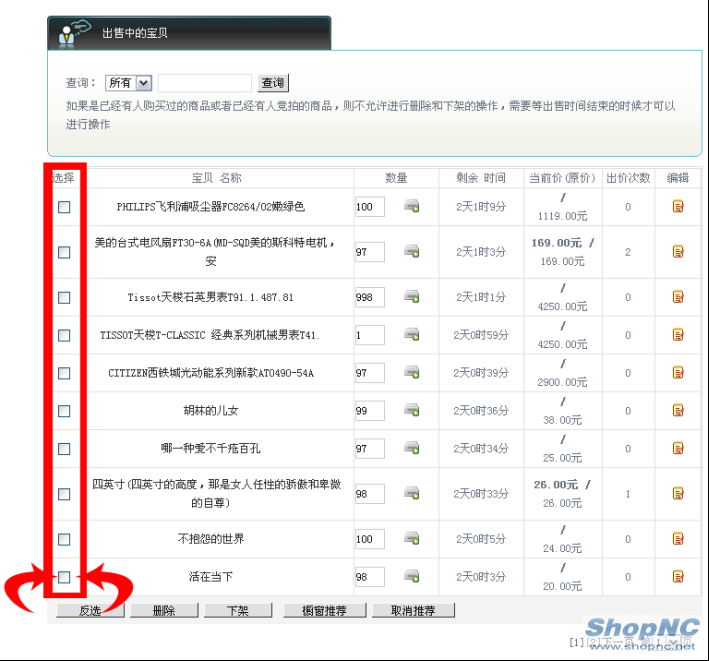The height and width of the screenshot is (661, 709).
Task: Click 出价次数 column header
Action: pos(628,178)
